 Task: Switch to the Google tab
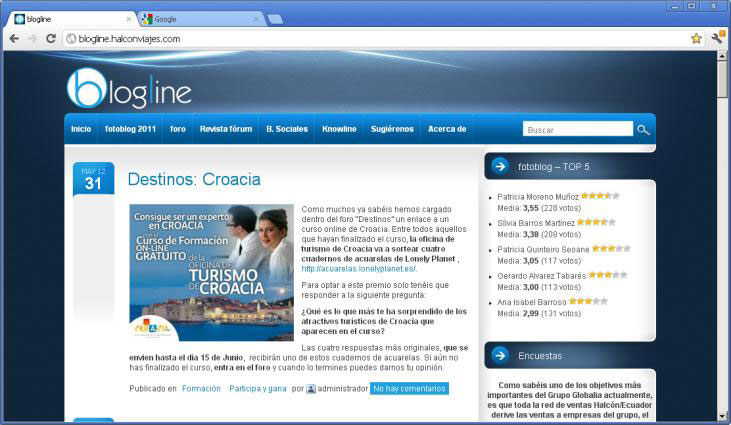pos(200,19)
